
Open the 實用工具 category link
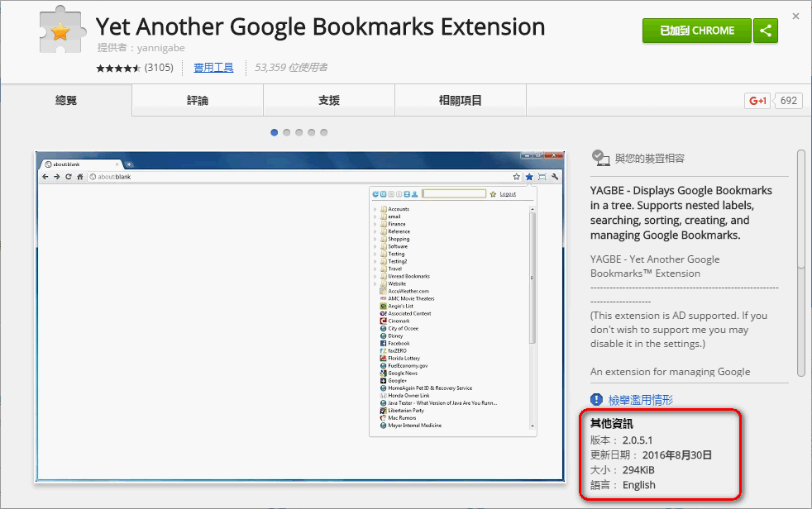pyautogui.click(x=213, y=68)
